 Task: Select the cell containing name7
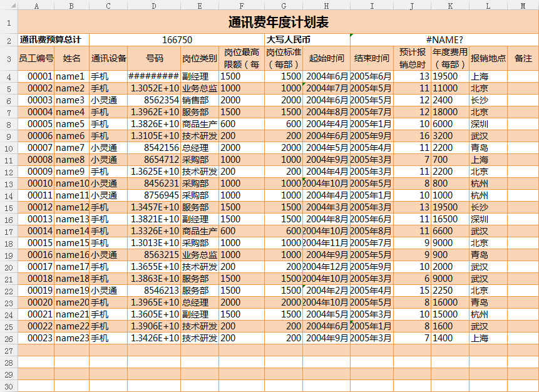click(71, 148)
